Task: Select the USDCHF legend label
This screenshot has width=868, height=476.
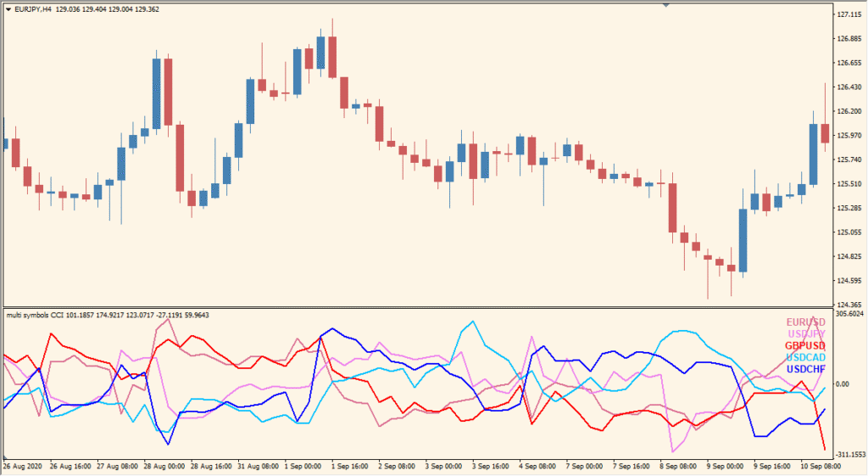Action: (806, 369)
